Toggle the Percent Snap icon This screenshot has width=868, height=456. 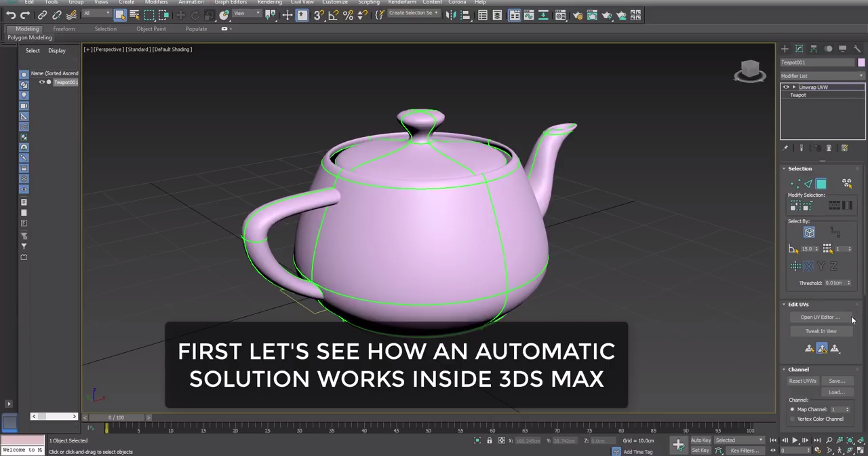[x=348, y=15]
